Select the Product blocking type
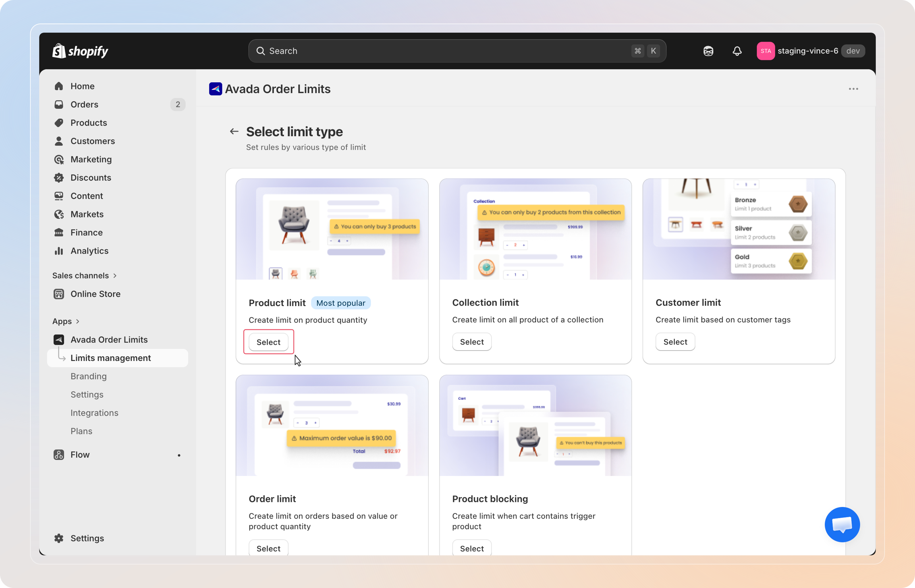This screenshot has height=588, width=915. (x=472, y=548)
